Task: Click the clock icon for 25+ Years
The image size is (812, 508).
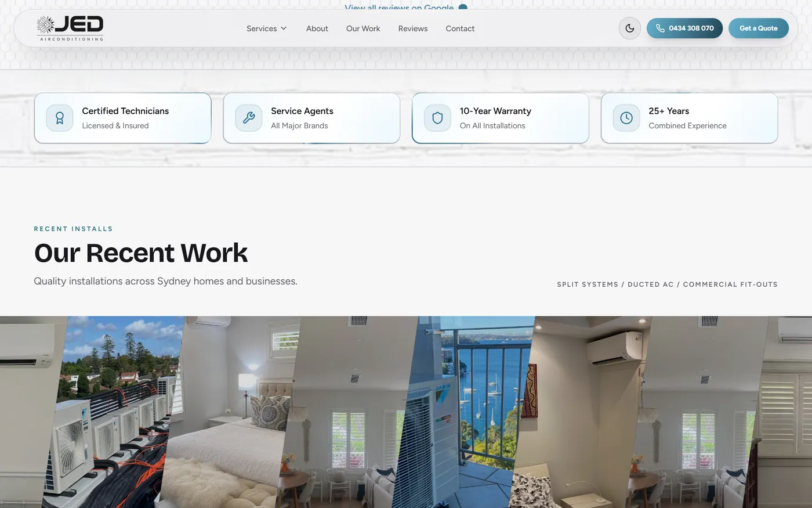Action: click(626, 118)
